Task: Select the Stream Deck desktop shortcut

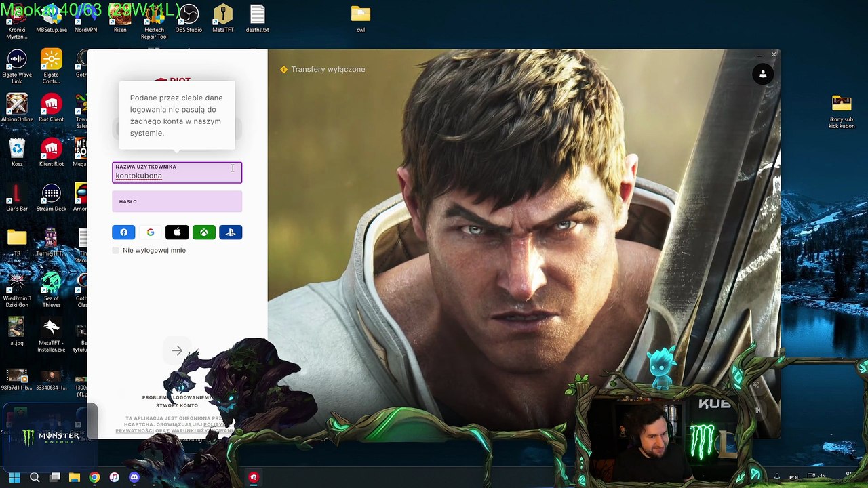Action: coord(52,197)
